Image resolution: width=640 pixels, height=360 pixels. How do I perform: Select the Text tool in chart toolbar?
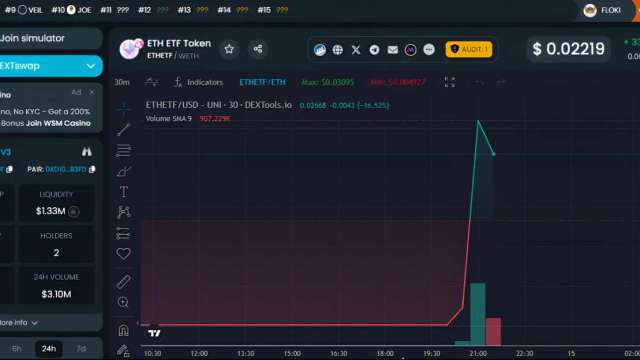pos(123,192)
